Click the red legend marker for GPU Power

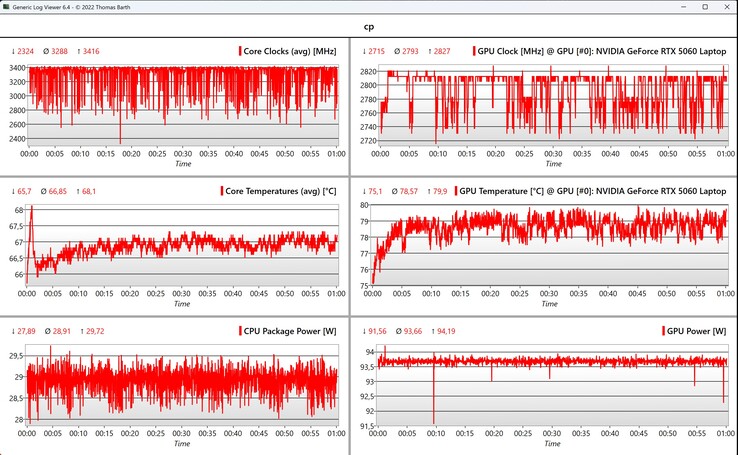tap(663, 330)
